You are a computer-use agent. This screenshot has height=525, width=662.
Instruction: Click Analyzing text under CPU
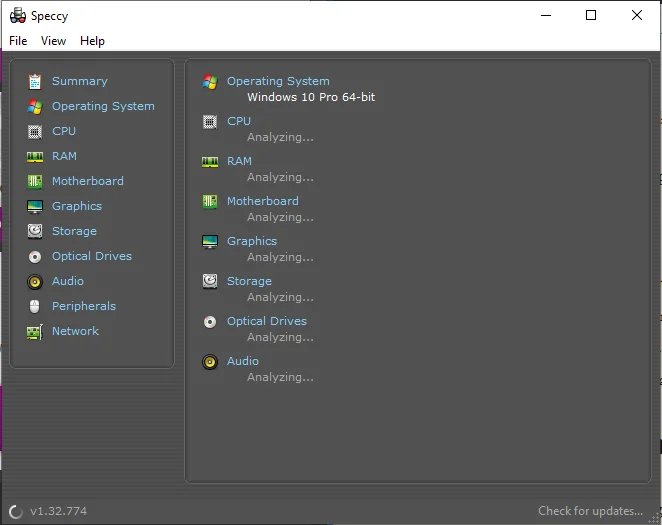[x=280, y=138]
